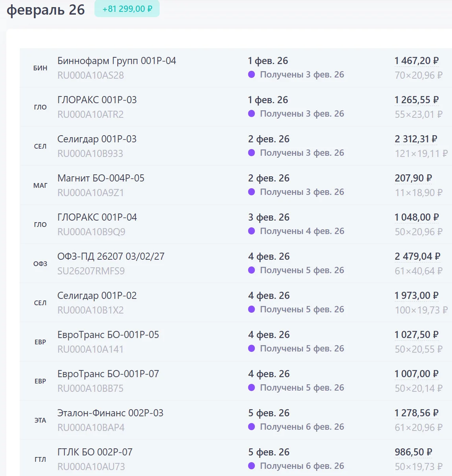Click the 3 фев. 26 payment date
452x476 pixels.
[x=269, y=217]
